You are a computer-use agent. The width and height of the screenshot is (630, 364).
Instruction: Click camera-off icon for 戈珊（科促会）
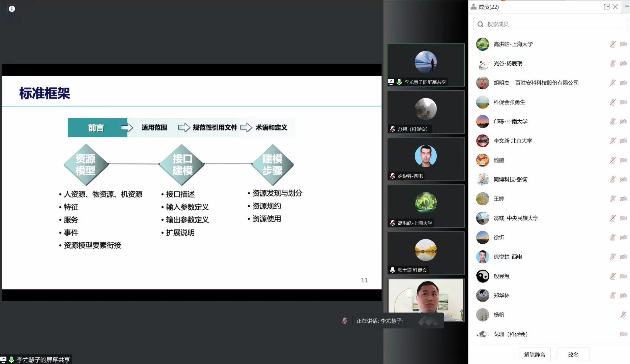(x=623, y=334)
